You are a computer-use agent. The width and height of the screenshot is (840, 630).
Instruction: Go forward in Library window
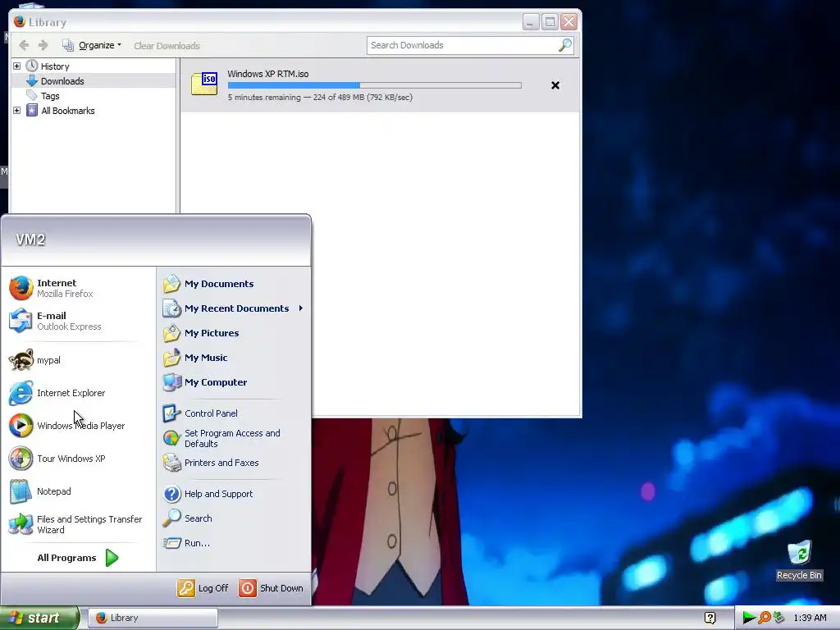click(43, 46)
